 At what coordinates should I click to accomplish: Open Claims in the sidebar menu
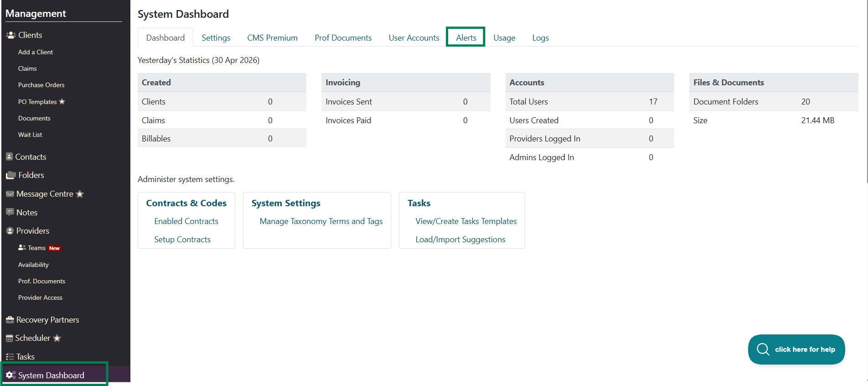(27, 68)
